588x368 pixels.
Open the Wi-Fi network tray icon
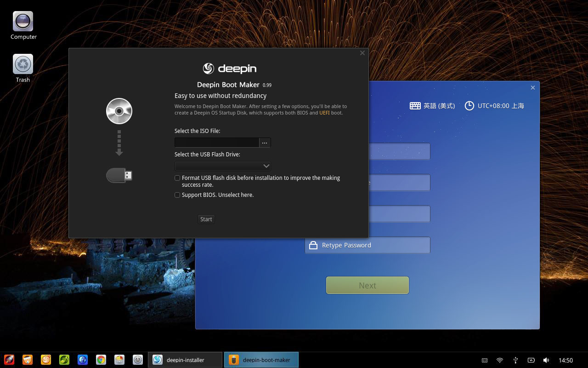[x=500, y=360]
